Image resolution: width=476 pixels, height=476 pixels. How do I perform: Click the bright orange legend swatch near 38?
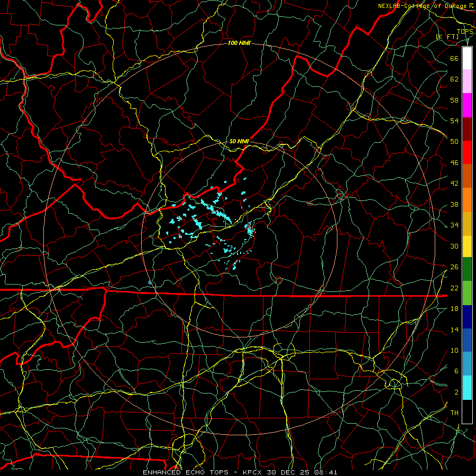[467, 199]
